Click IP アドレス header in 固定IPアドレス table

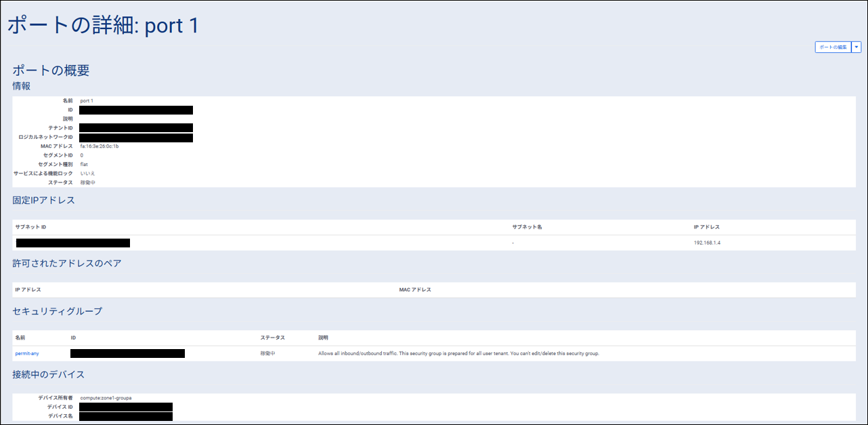707,227
